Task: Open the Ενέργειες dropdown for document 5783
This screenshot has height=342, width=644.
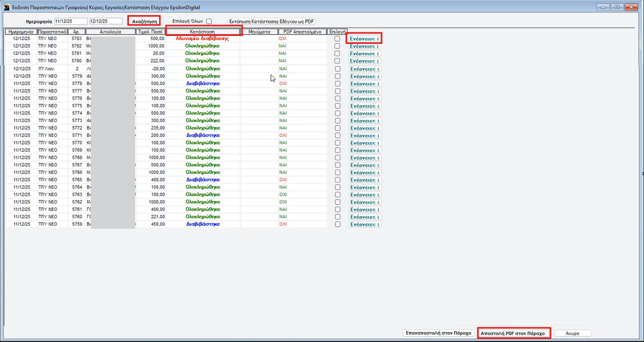Action: click(365, 39)
